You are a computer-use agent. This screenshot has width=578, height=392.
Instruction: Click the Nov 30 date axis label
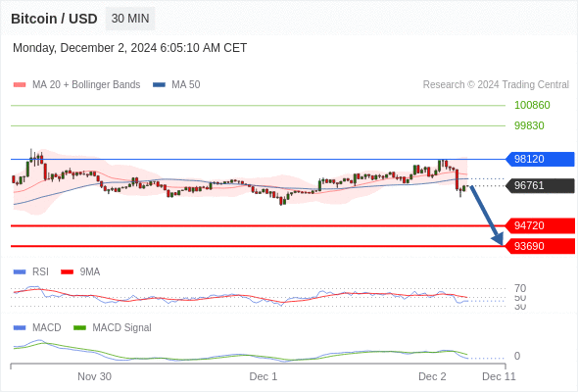pyautogui.click(x=94, y=376)
